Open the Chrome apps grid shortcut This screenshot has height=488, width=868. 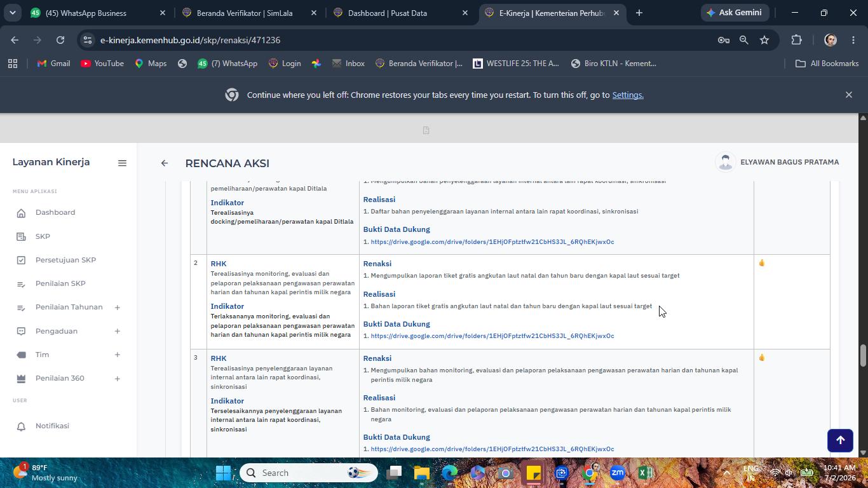point(13,64)
